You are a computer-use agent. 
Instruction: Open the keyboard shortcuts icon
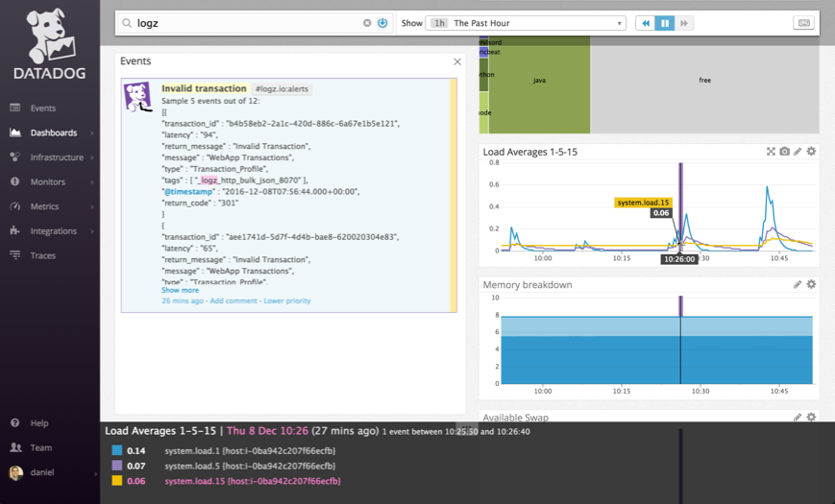tap(804, 23)
